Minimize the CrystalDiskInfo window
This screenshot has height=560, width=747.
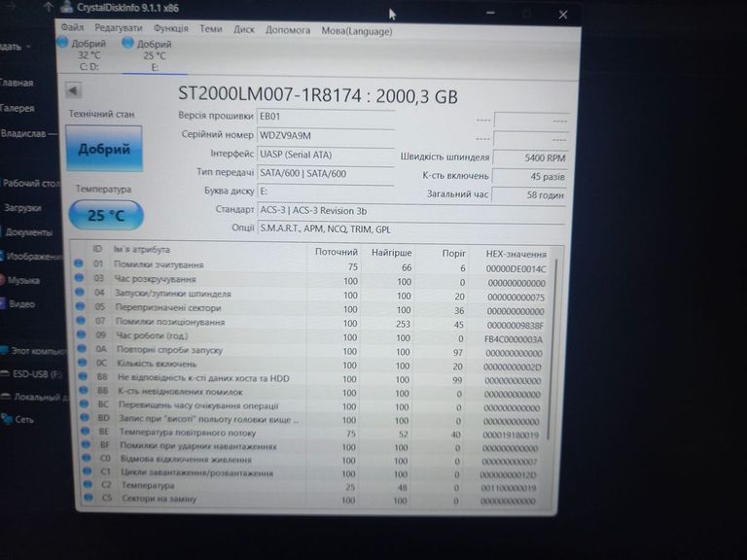tap(490, 14)
